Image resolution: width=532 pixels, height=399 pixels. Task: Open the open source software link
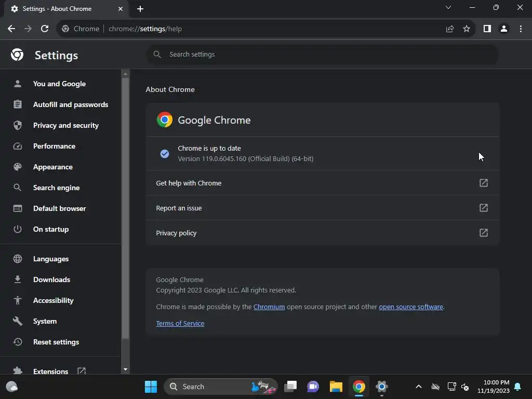tap(411, 307)
